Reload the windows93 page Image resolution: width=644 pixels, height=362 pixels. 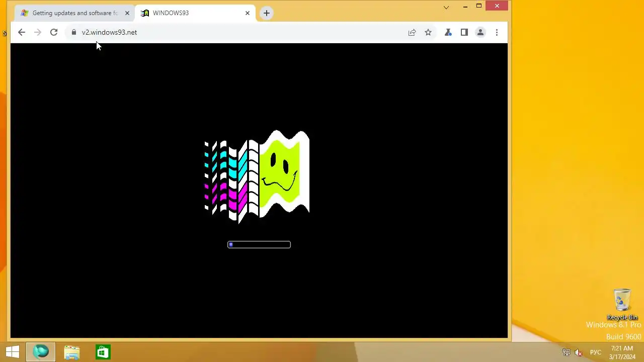pos(54,32)
